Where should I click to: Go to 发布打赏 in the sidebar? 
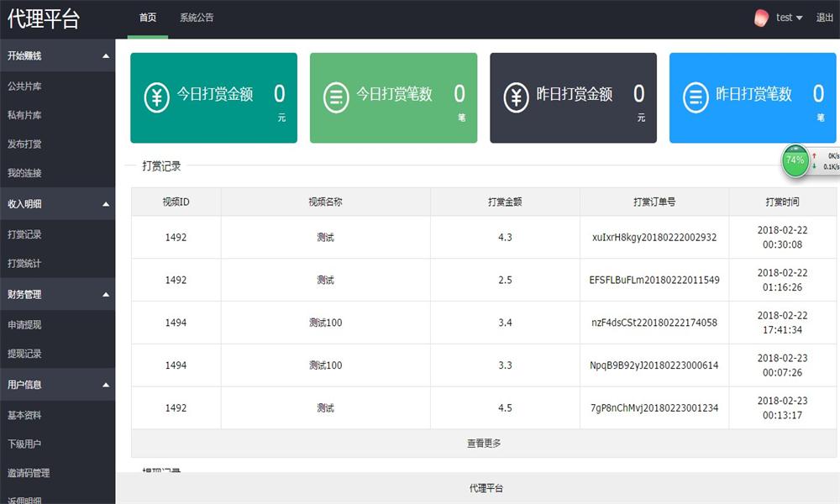point(24,144)
